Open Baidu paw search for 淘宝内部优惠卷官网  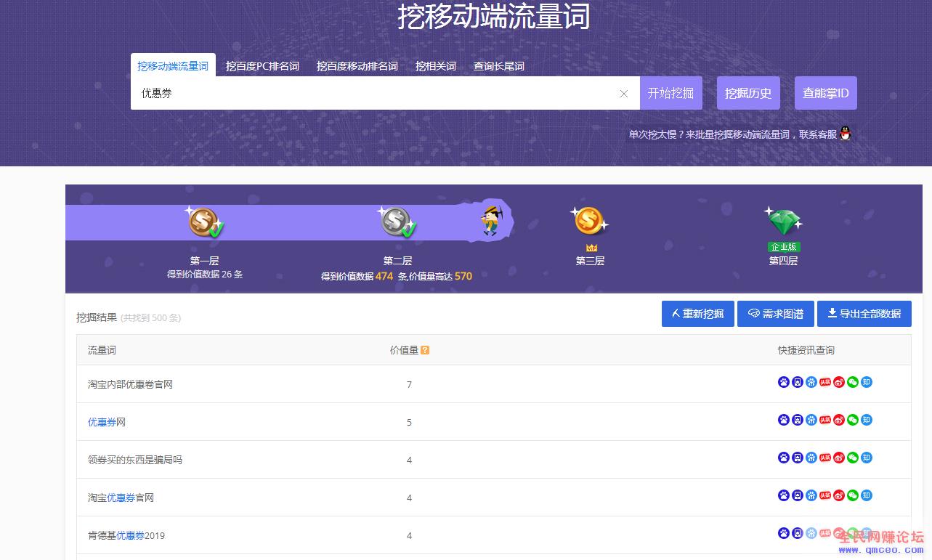(783, 382)
